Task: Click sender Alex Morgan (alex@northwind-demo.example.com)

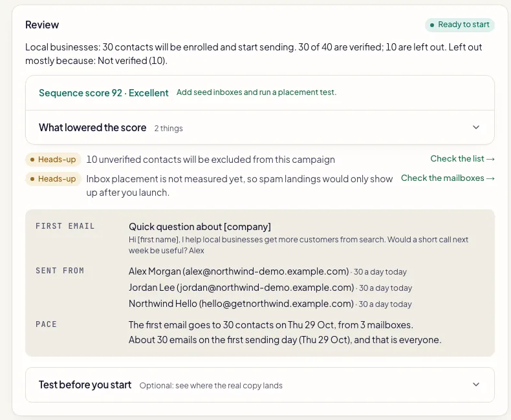Action: click(239, 271)
